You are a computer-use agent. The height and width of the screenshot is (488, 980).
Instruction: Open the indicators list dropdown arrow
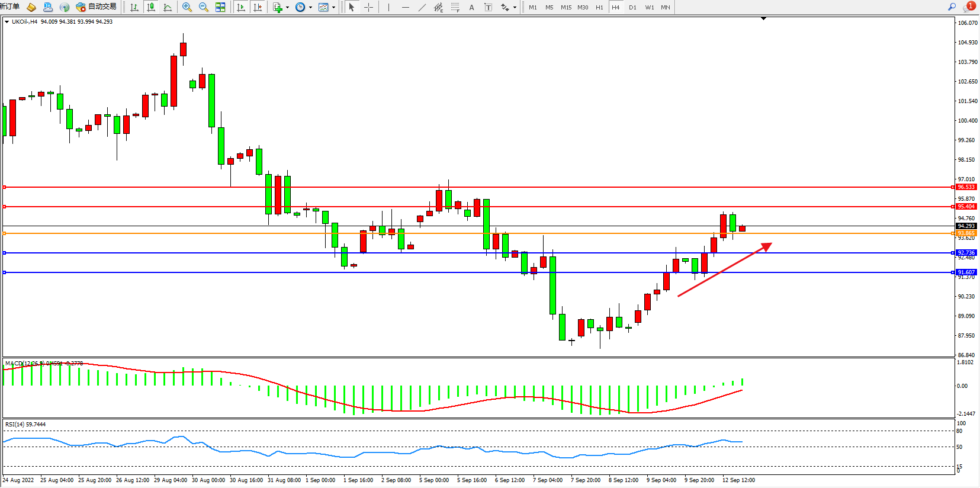tap(287, 8)
